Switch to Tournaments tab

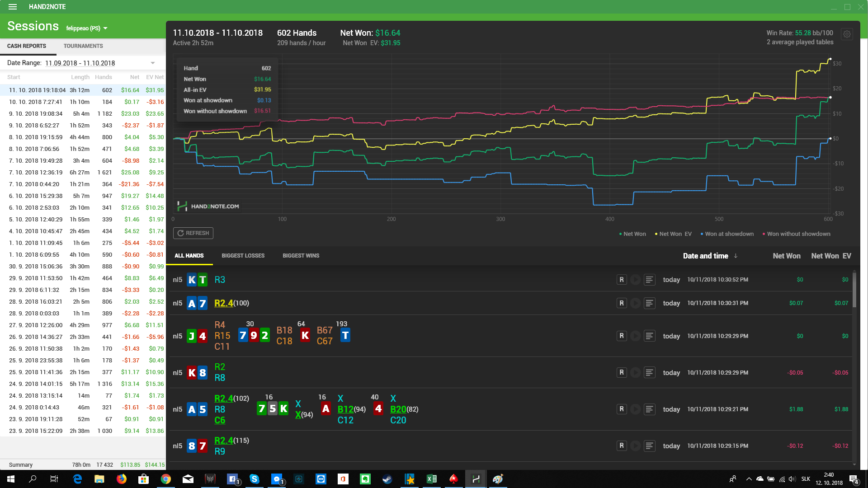point(83,46)
